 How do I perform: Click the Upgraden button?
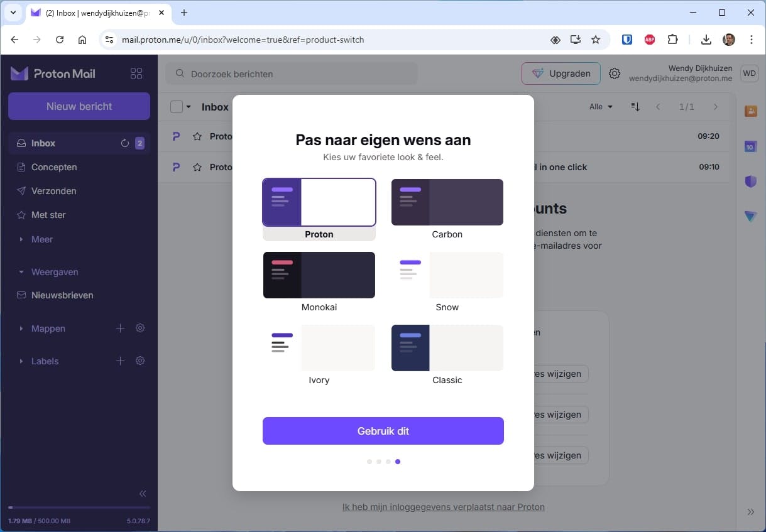561,73
